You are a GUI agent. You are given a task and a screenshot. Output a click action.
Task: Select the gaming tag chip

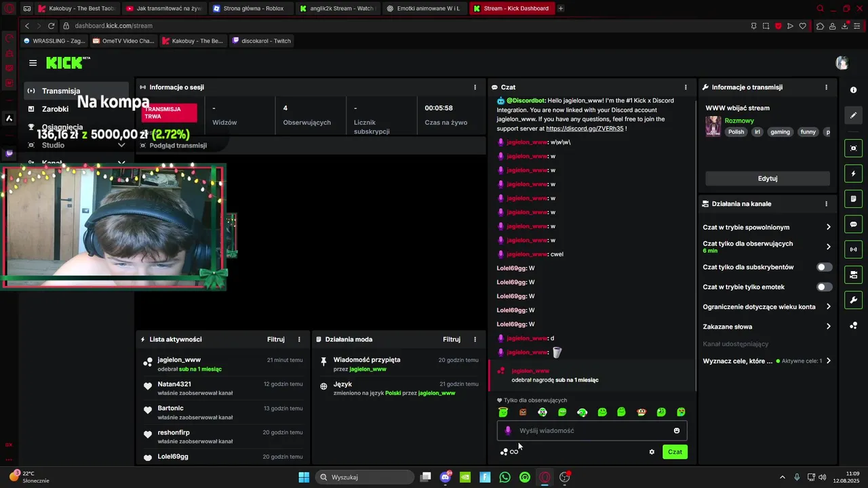(780, 132)
